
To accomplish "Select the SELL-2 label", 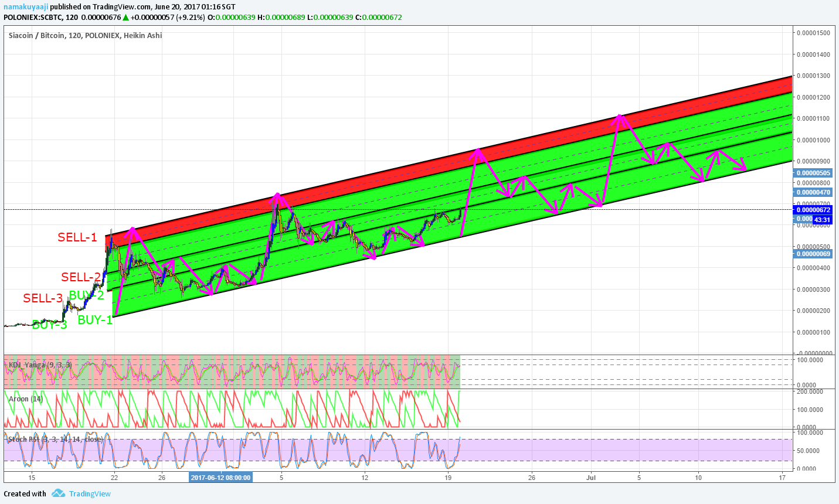I will (81, 277).
